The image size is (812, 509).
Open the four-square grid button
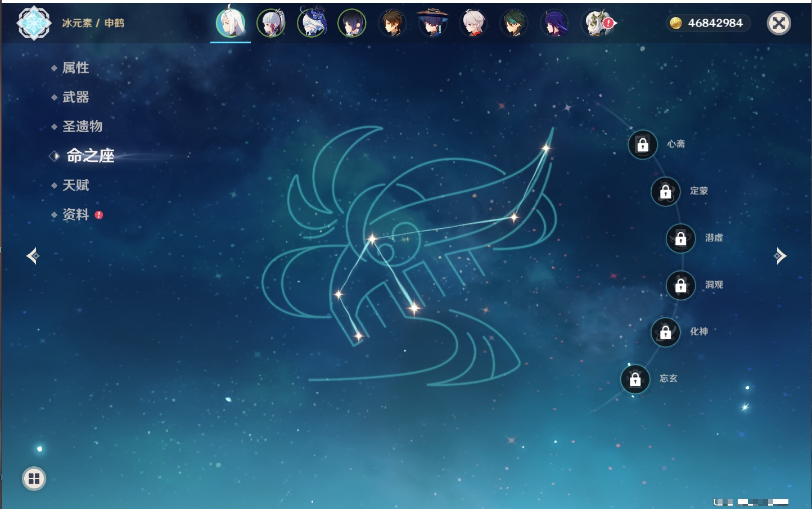coord(34,479)
